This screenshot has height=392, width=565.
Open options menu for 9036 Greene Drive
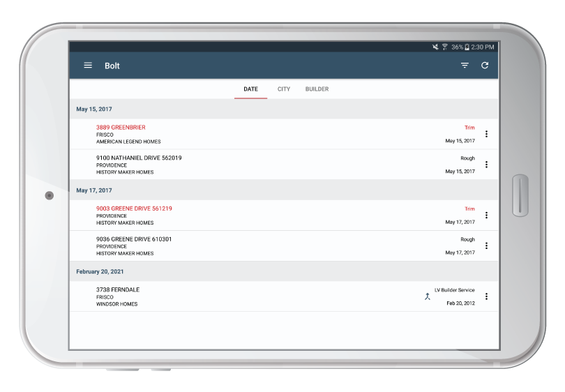(486, 246)
